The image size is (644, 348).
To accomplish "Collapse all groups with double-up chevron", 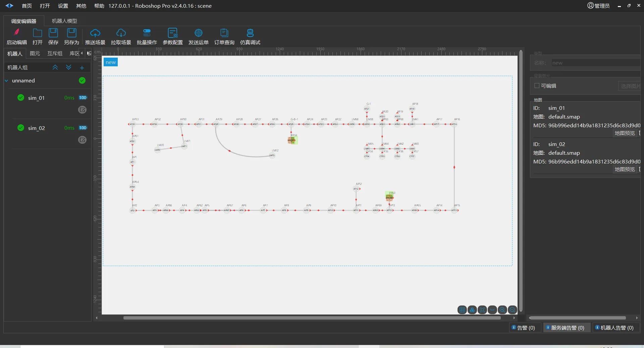I will pos(55,67).
